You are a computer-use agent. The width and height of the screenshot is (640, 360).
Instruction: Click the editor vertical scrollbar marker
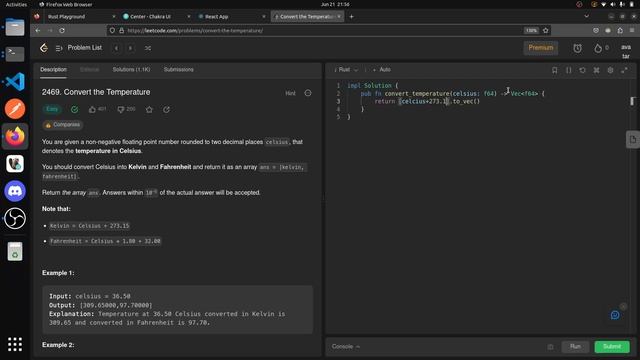click(632, 101)
